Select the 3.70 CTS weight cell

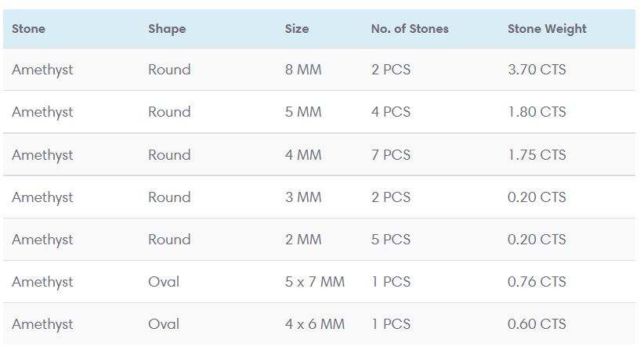(x=537, y=70)
